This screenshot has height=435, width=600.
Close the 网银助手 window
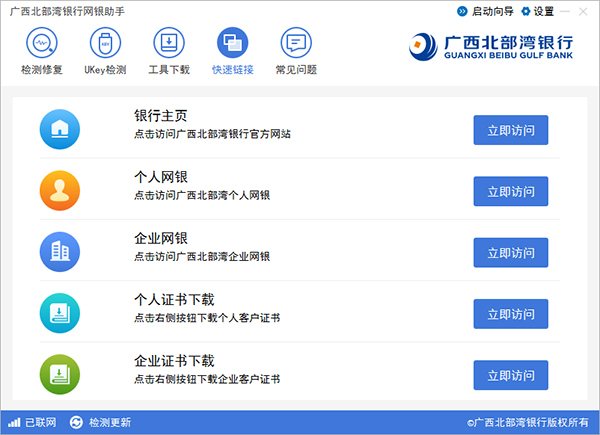coord(583,11)
